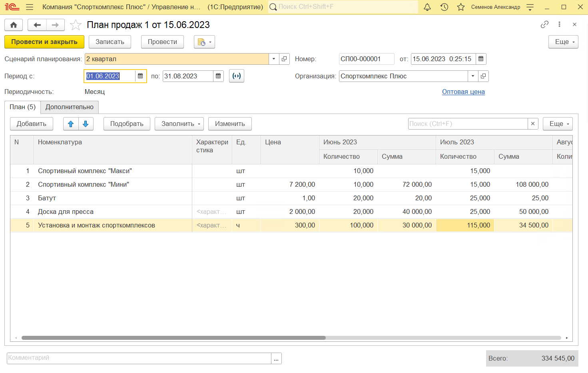Image resolution: width=588 pixels, height=373 pixels.
Task: Open the create-based-on document icon dropdown
Action: point(204,42)
